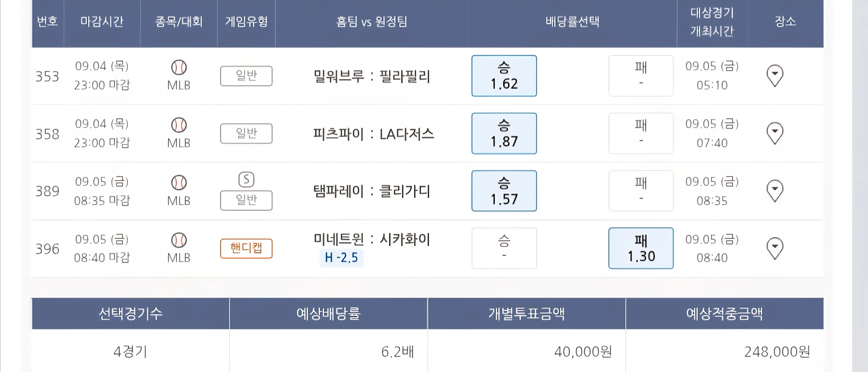
Task: Open venue location pin for match 389
Action: pyautogui.click(x=775, y=191)
